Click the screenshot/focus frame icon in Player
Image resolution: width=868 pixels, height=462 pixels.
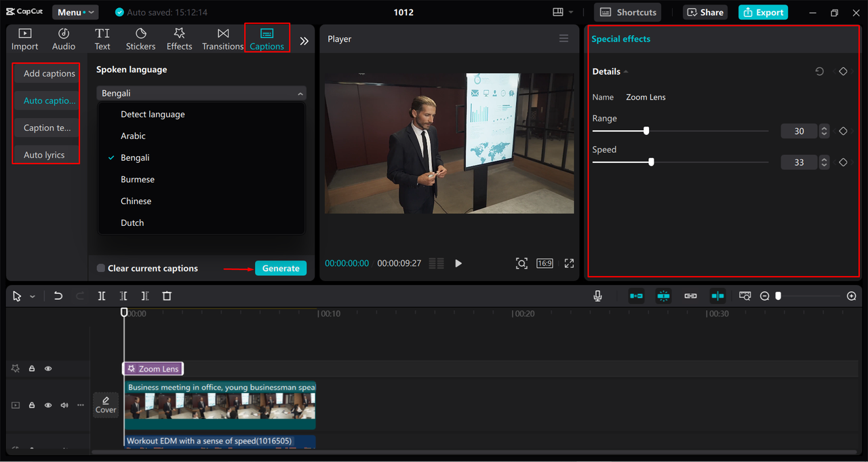(521, 263)
